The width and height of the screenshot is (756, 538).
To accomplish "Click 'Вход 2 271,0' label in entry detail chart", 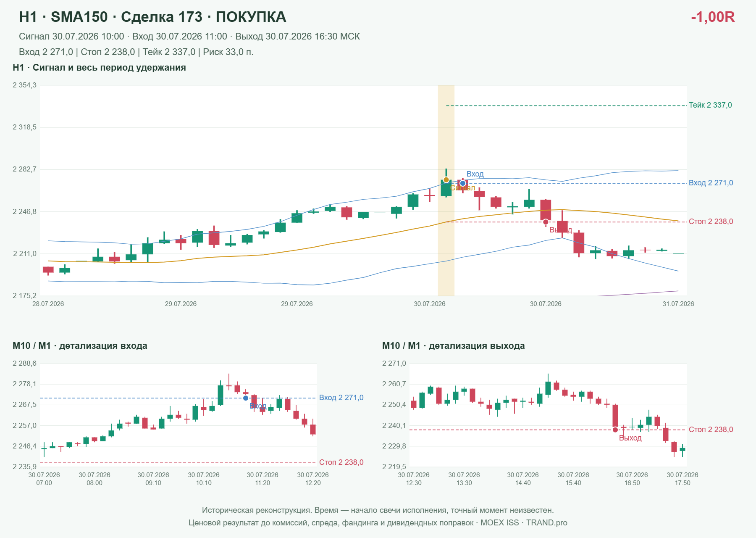I will click(x=341, y=398).
